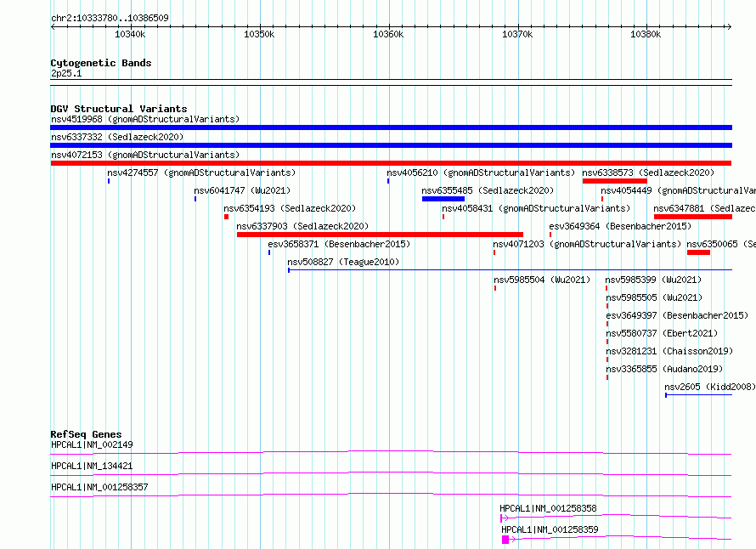Open the nsv6350065 variant label
This screenshot has height=549, width=756.
[x=721, y=244]
